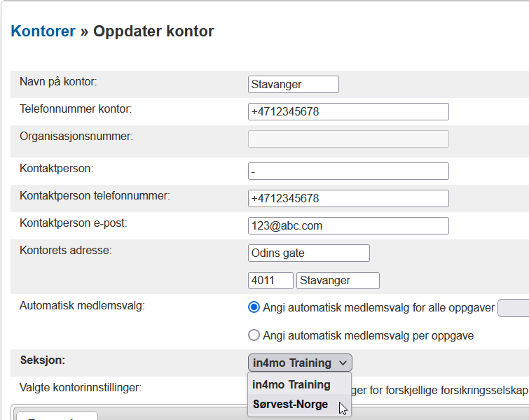Viewport: 529px width, 420px height.
Task: Click the Navn på kontor input field
Action: click(x=293, y=85)
